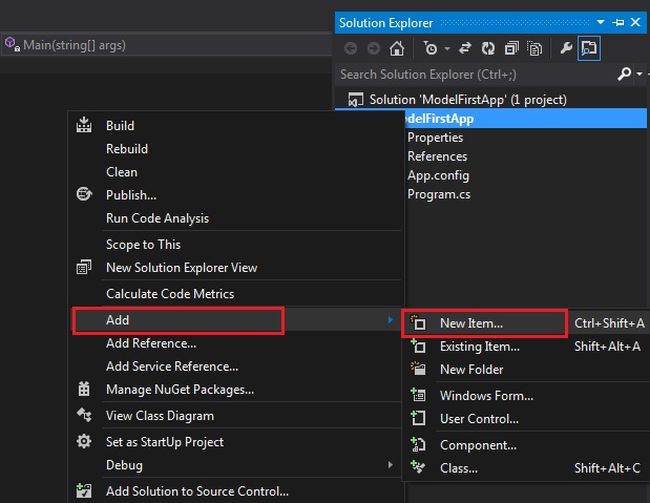Toggle the Preview Selected Items button
650x503 pixels.
tap(589, 48)
